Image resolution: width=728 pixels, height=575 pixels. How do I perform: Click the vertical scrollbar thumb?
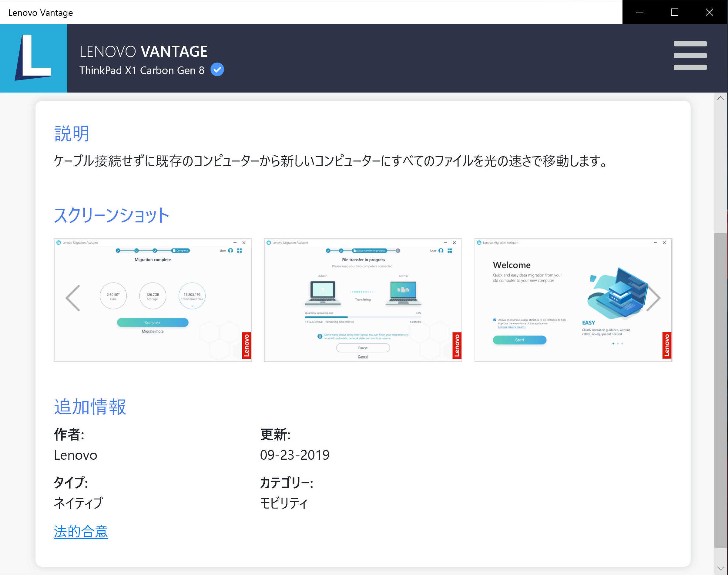click(x=721, y=390)
